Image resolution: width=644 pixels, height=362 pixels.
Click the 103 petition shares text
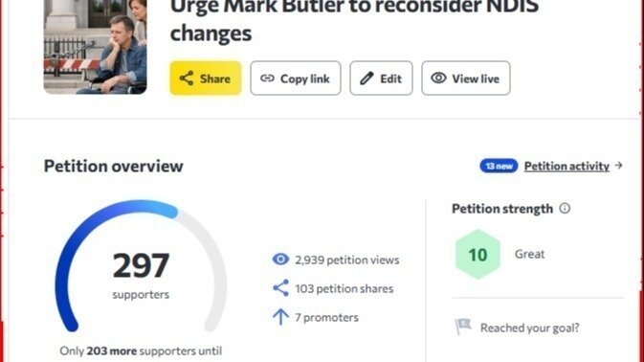(x=344, y=288)
